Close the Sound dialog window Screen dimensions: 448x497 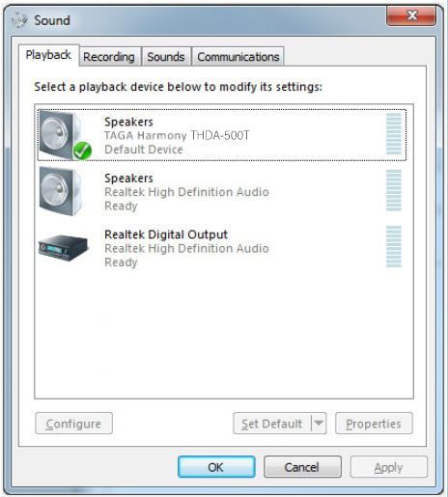(411, 15)
